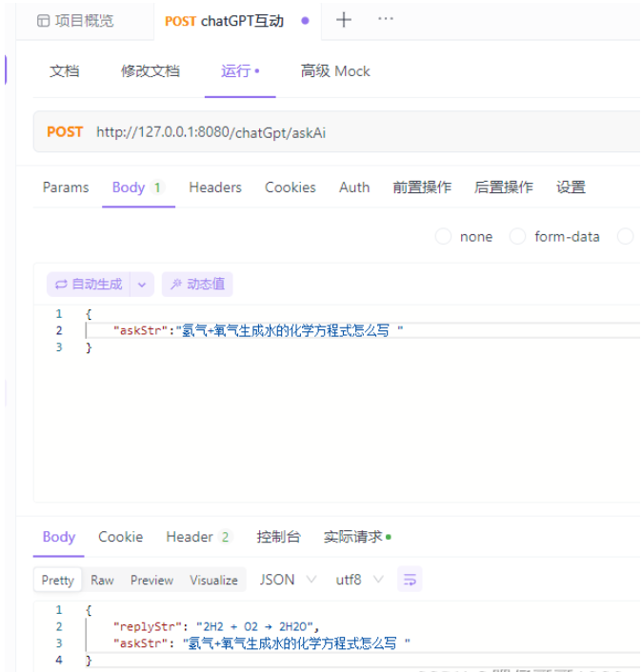This screenshot has height=672, width=642.
Task: Select the Visualize view mode
Action: pyautogui.click(x=213, y=580)
